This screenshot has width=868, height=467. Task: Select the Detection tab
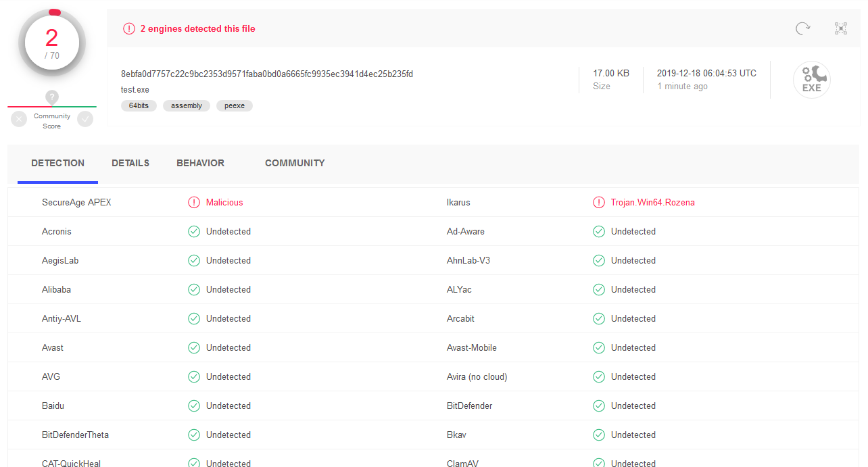click(57, 163)
